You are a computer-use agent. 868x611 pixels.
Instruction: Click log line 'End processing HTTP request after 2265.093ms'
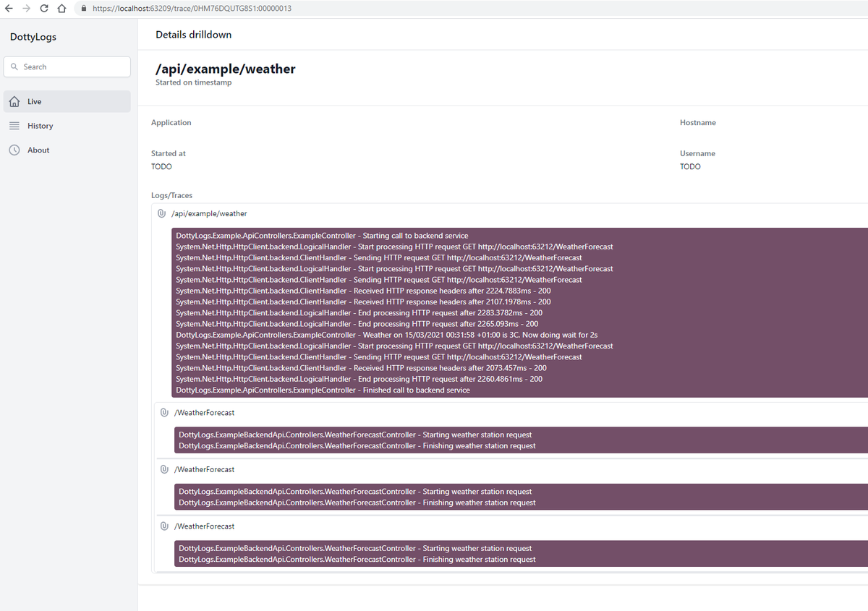[357, 324]
